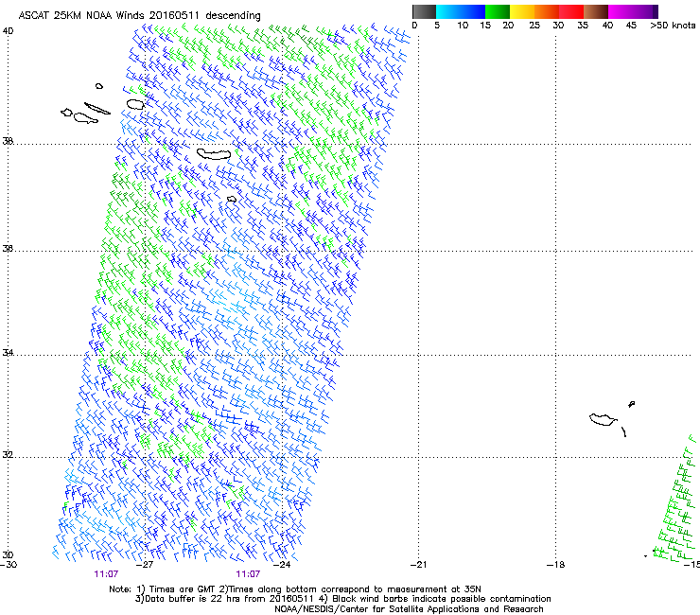This screenshot has height=615, width=700.
Task: Click the 'NOAA/NESDIS/Center for Satellite Applications and Research' credit
Action: pyautogui.click(x=409, y=609)
